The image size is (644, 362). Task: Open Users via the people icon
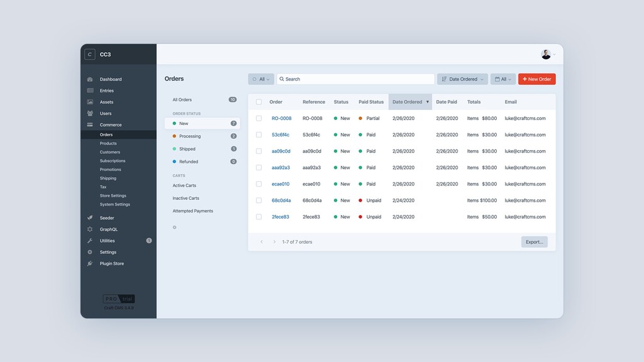(90, 113)
